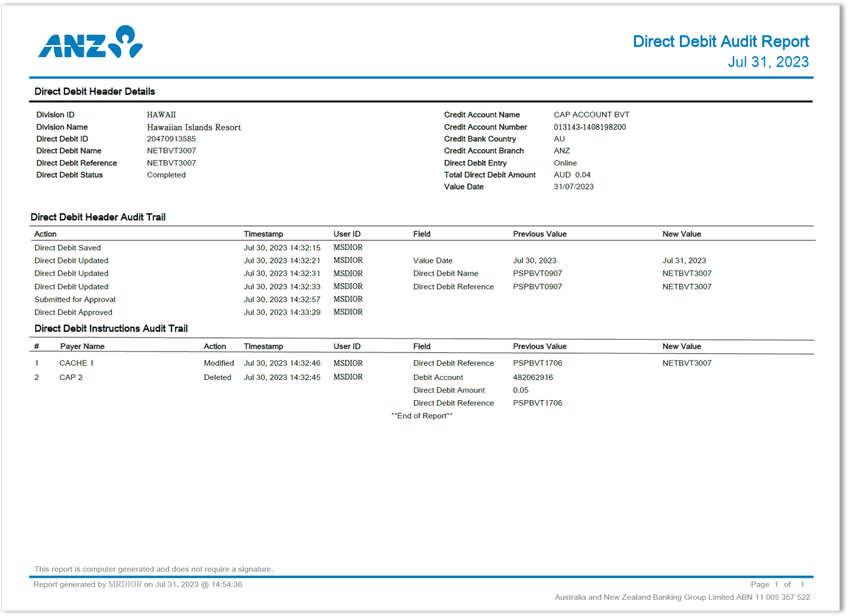Click the Direct Debit Header Audit Trail heading
Screen dimensions: 848x616
pyautogui.click(x=98, y=217)
